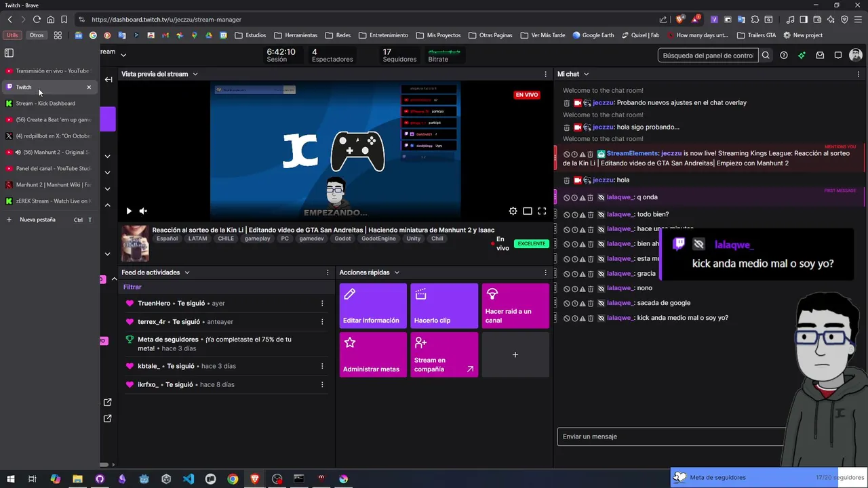This screenshot has height=488, width=868.
Task: Click the LATAM stream tag
Action: [197, 239]
